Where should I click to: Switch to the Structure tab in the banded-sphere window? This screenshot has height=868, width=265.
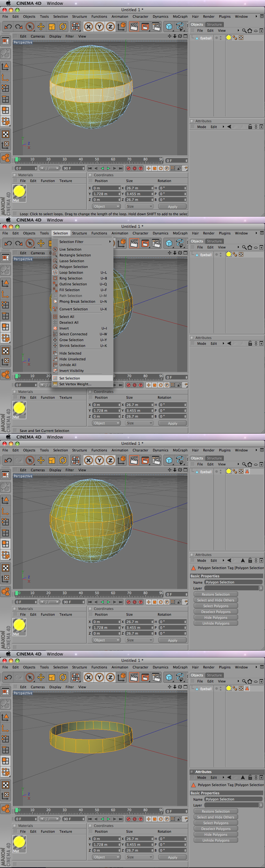[x=214, y=24]
